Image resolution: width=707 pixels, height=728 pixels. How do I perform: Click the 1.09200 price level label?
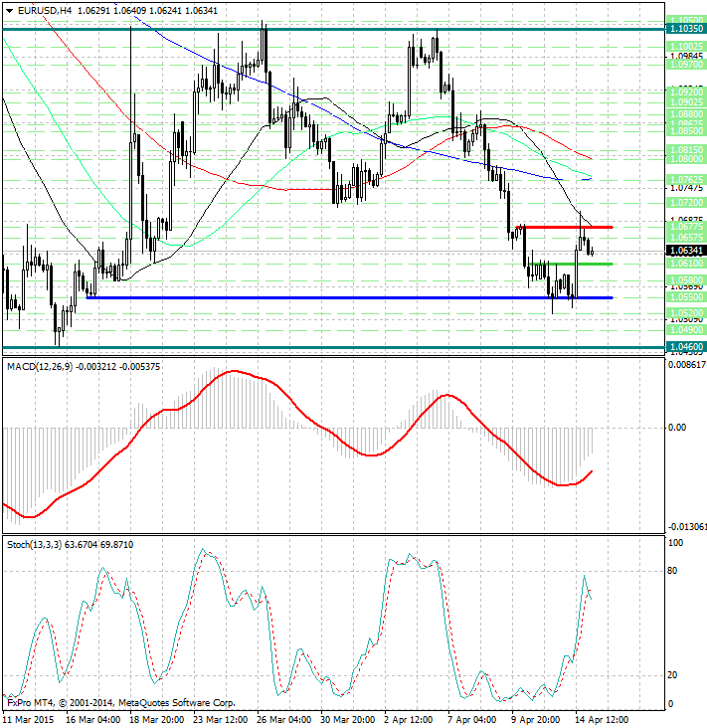click(686, 92)
